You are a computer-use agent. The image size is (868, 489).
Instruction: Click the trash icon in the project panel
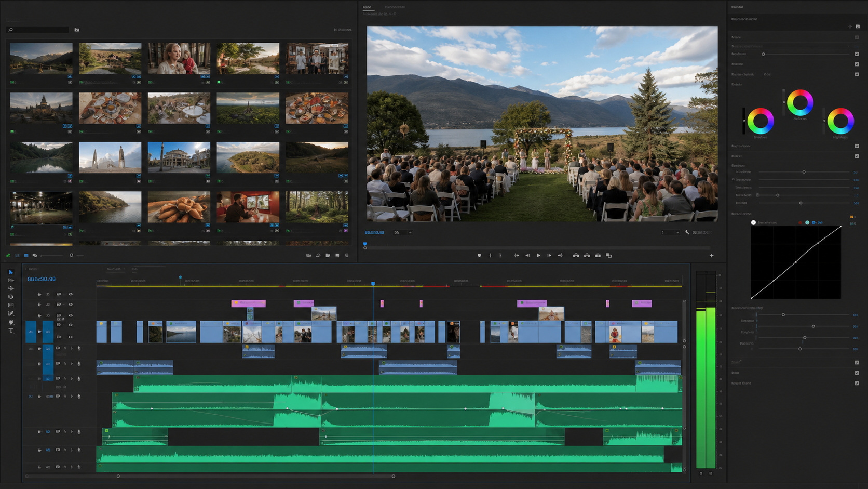tap(347, 255)
